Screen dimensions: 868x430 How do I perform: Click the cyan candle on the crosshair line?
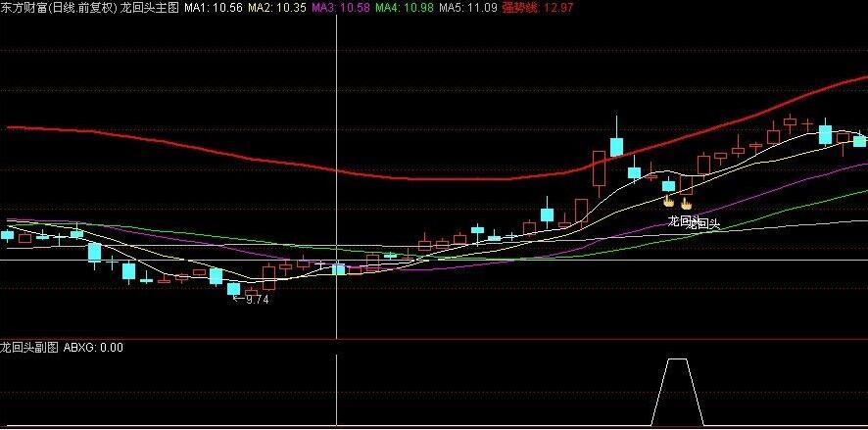[x=338, y=268]
